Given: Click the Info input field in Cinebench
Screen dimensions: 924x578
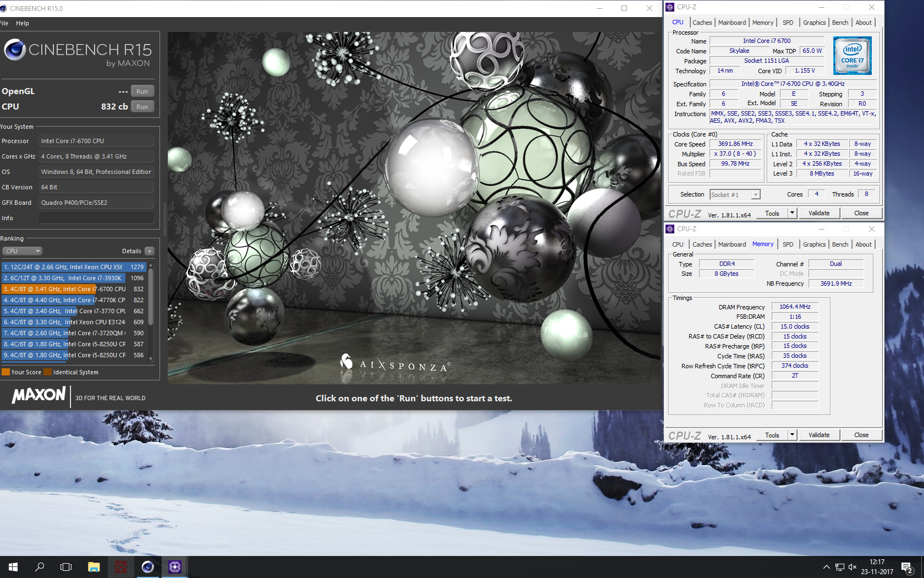Looking at the screenshot, I should [96, 218].
